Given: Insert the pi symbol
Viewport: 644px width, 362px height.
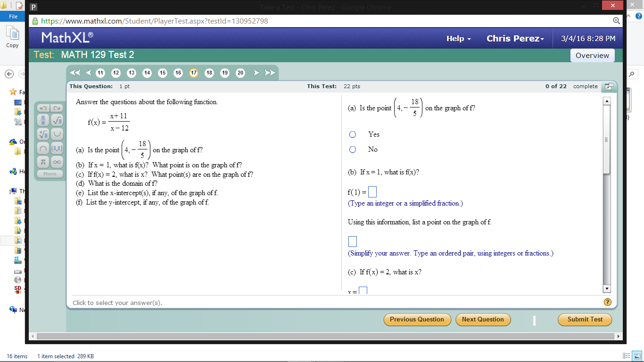Looking at the screenshot, I should click(43, 162).
